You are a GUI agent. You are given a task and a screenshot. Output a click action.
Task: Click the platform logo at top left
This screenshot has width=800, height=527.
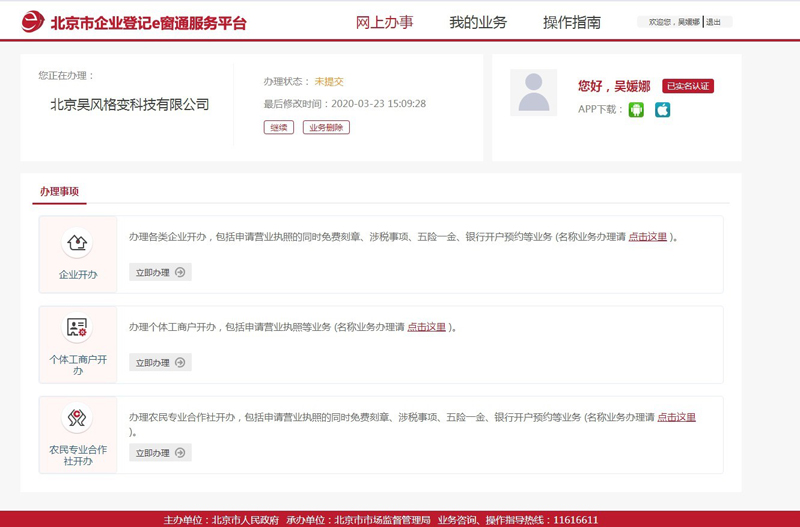click(x=33, y=22)
